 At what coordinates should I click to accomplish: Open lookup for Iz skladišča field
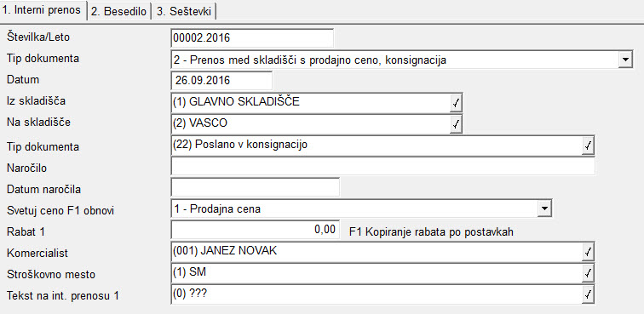456,104
